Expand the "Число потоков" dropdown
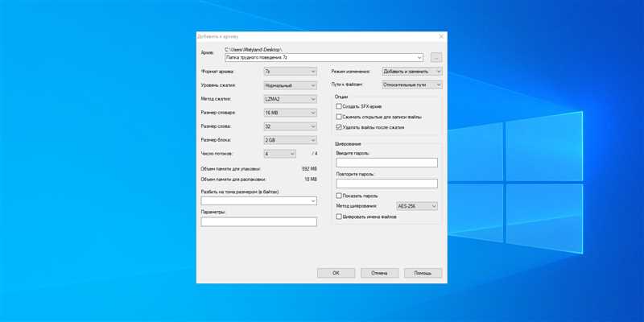 [x=279, y=154]
